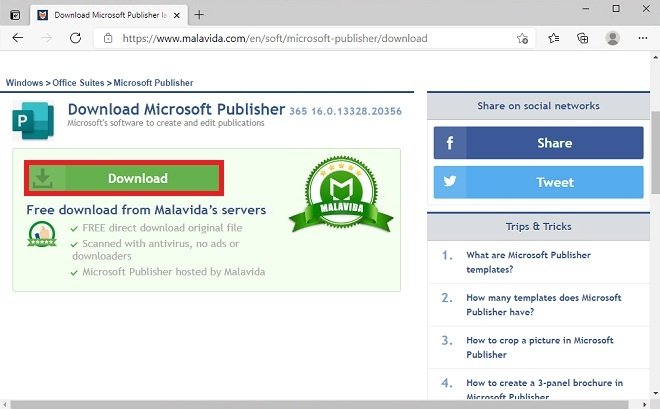Click 'Download Microsoft Publisher' heading
This screenshot has width=660, height=409.
point(176,109)
